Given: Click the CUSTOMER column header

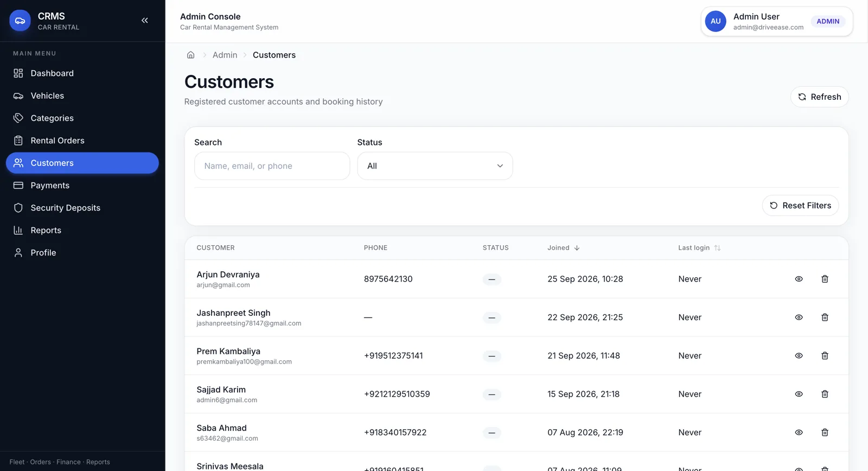Looking at the screenshot, I should [215, 248].
